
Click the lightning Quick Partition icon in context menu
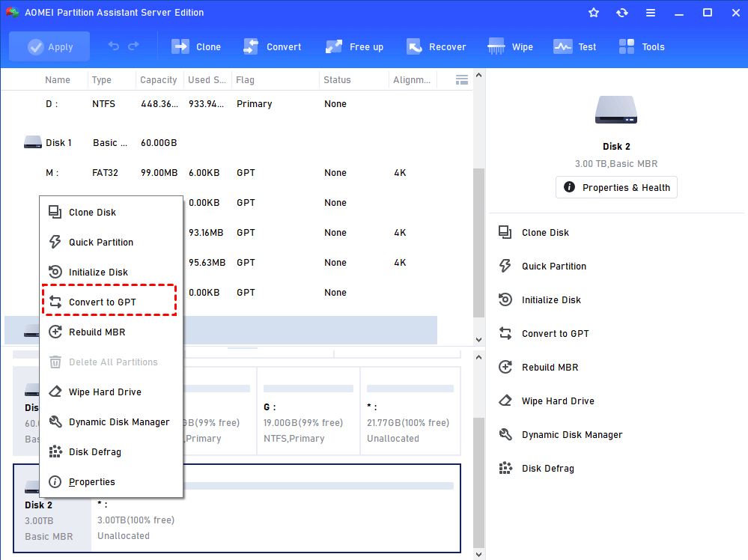(x=55, y=242)
